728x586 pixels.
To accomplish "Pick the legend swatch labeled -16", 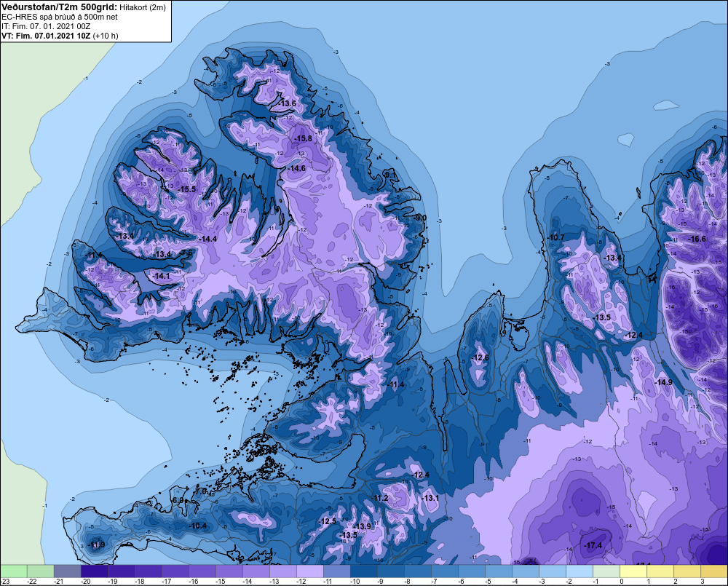I will (202, 571).
